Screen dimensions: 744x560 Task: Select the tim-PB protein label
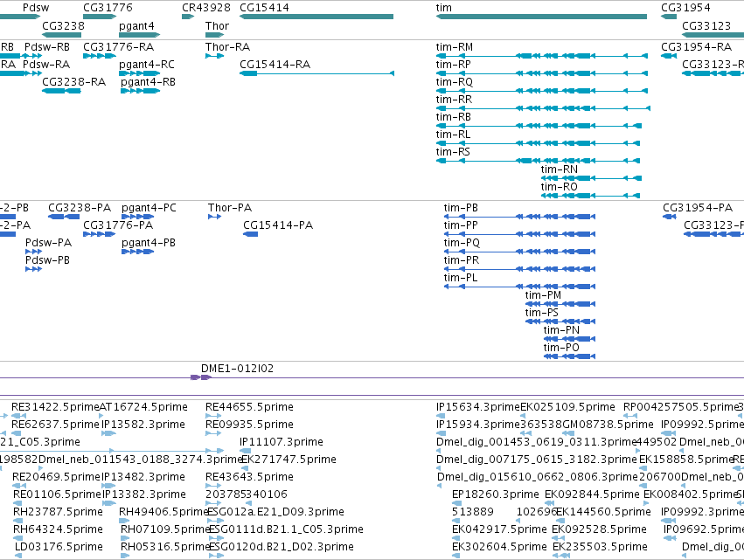(x=461, y=208)
